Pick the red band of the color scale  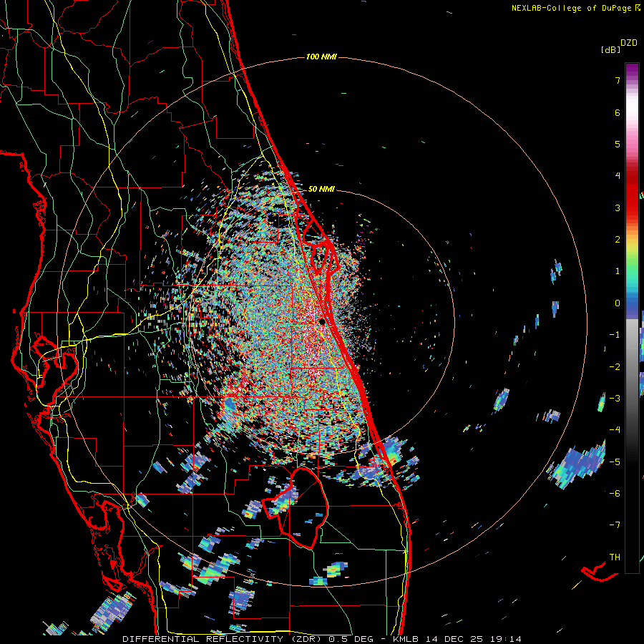point(632,197)
